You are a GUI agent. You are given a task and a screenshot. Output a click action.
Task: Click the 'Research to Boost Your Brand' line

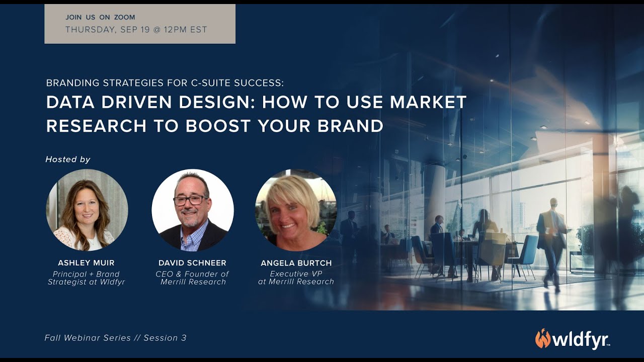tap(215, 126)
